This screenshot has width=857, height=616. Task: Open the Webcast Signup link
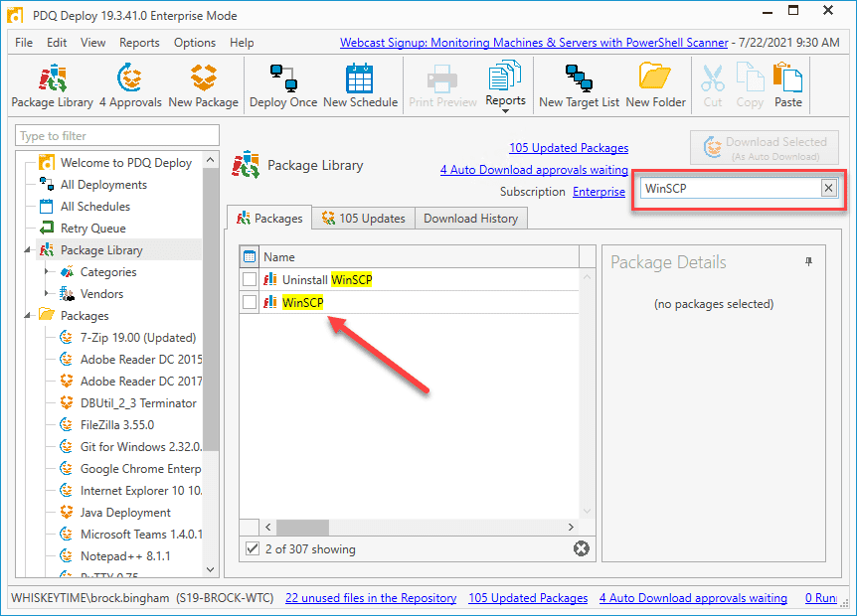(534, 43)
